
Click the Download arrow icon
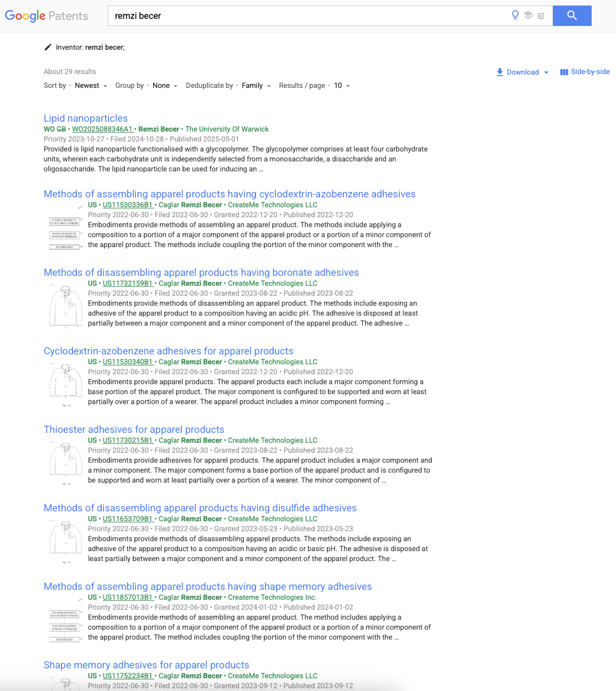click(500, 72)
